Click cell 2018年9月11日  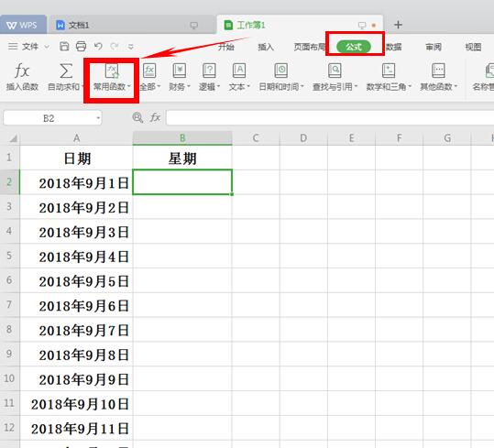[77, 428]
